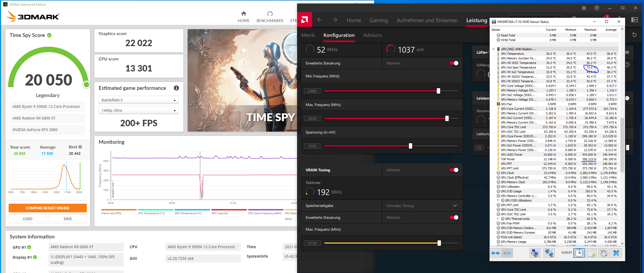Click the Sensor column header in HWiNFO
This screenshot has width=644, height=273.
click(x=514, y=30)
